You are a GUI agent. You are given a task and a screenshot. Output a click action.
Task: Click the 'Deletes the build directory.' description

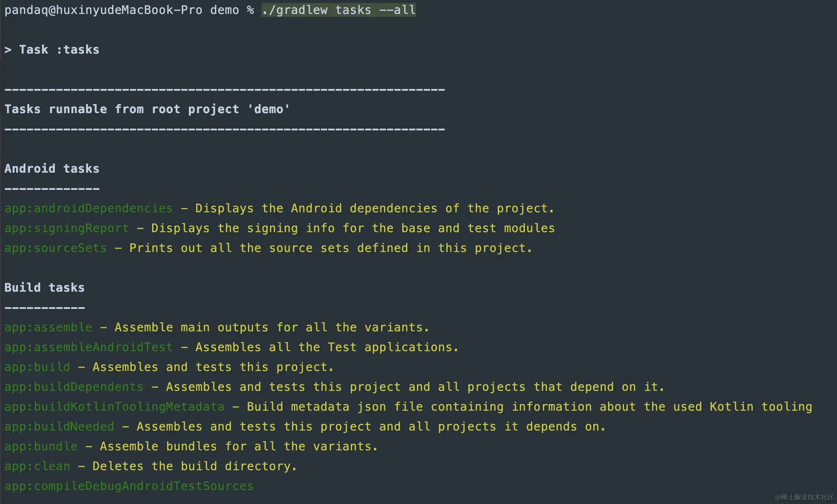click(x=194, y=466)
